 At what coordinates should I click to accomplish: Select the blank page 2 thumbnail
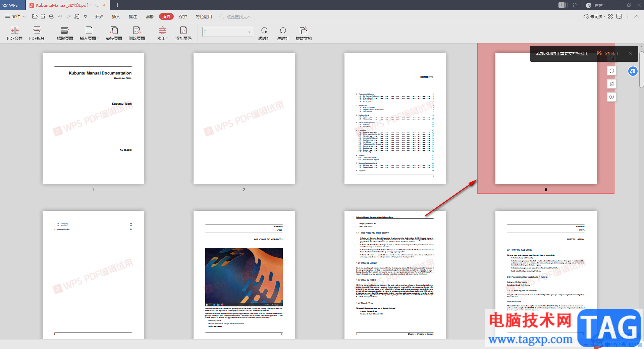tap(244, 118)
